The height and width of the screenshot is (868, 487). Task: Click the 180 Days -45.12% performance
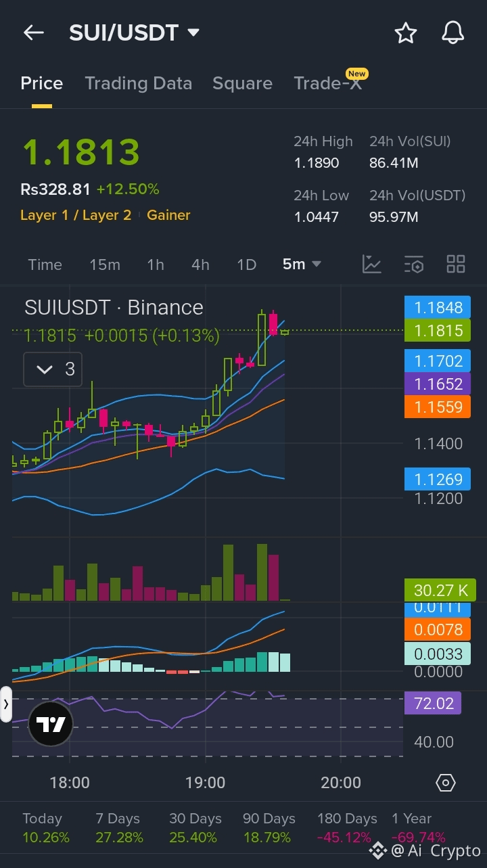tap(347, 828)
